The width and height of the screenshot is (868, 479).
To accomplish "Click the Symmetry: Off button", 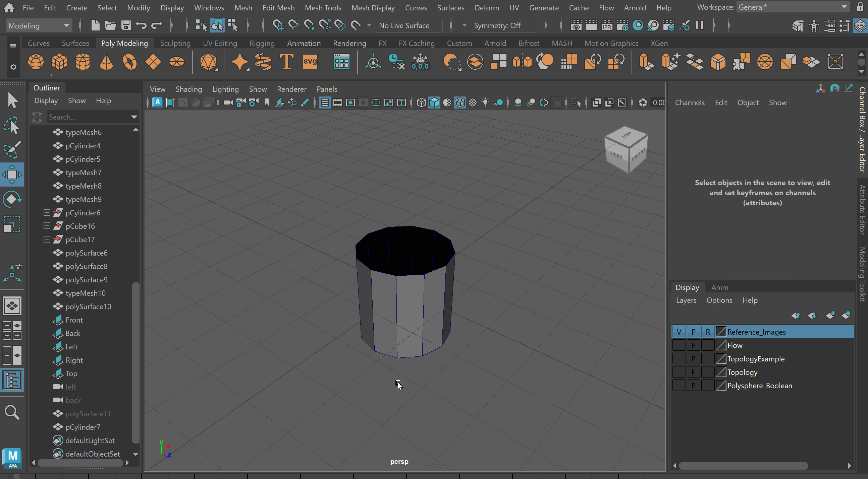I will pos(497,25).
